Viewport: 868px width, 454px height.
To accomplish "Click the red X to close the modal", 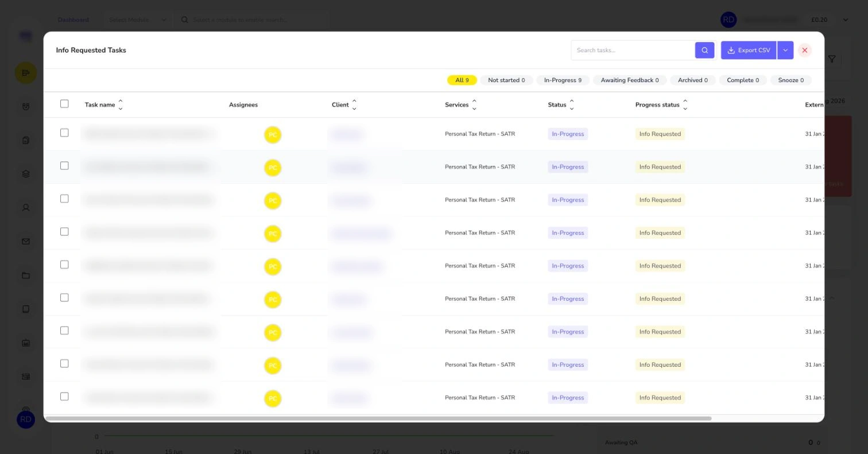I will coord(804,51).
